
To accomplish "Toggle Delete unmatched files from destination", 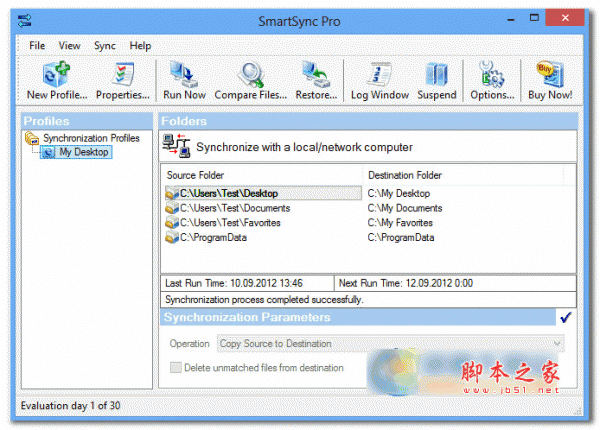I will (176, 368).
